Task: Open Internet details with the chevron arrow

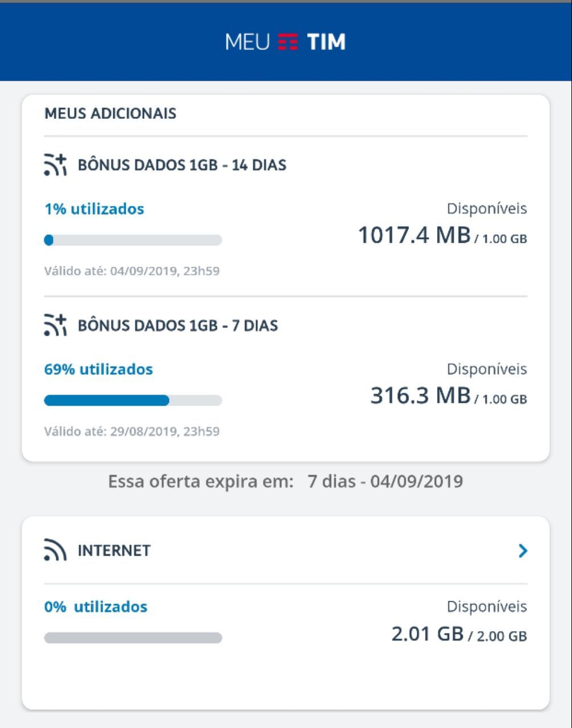Action: coord(523,551)
